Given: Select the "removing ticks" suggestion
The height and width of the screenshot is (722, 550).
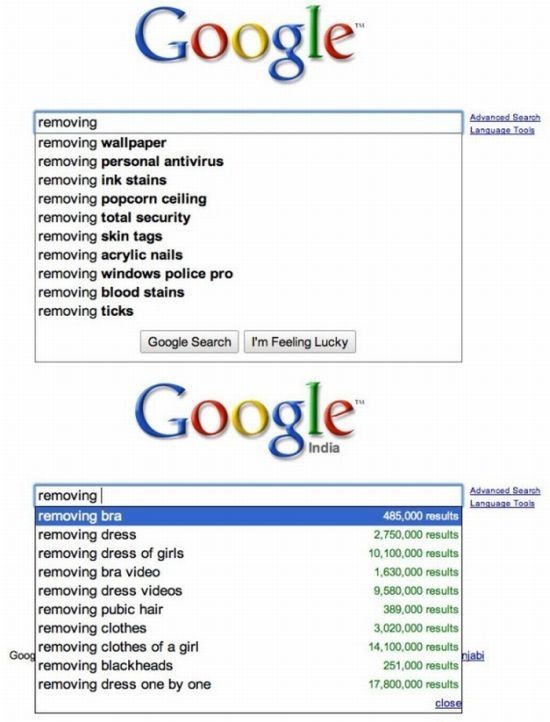Looking at the screenshot, I should click(249, 311).
